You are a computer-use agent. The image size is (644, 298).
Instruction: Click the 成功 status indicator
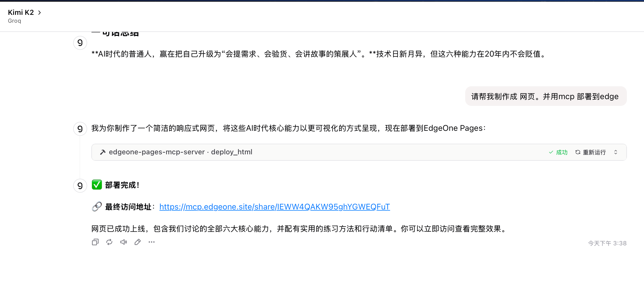(x=558, y=152)
